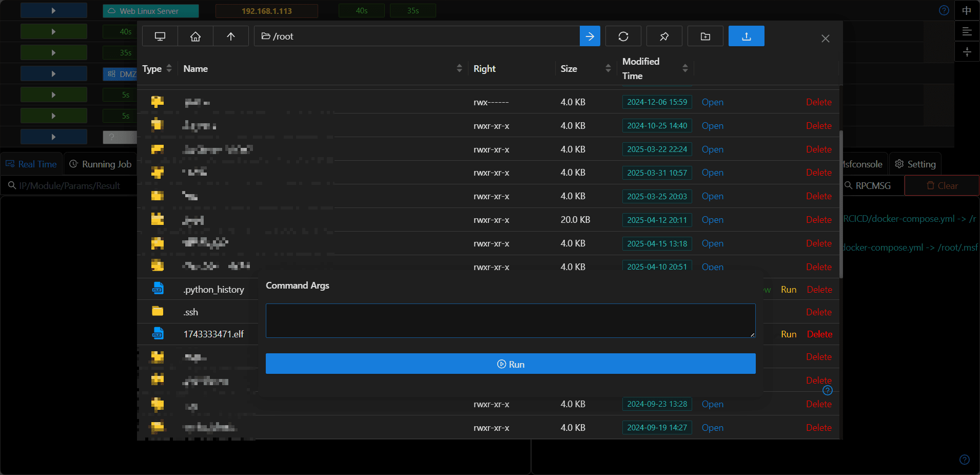Click the blue go-to-path arrow button

coord(590,36)
